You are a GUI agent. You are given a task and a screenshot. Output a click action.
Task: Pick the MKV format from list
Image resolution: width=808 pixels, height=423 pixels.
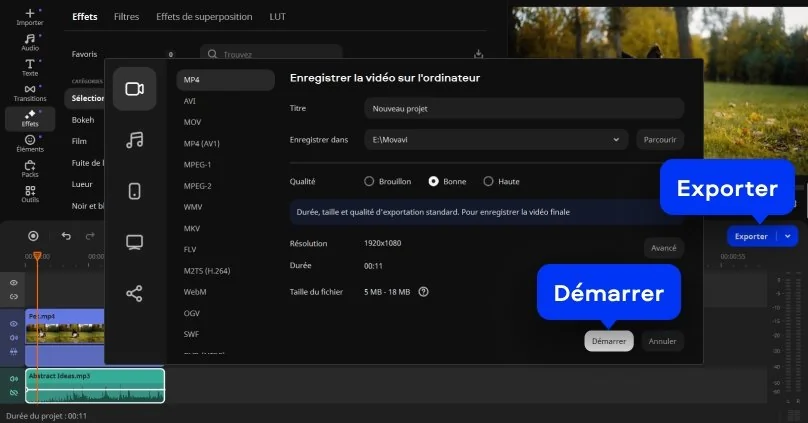pyautogui.click(x=193, y=228)
